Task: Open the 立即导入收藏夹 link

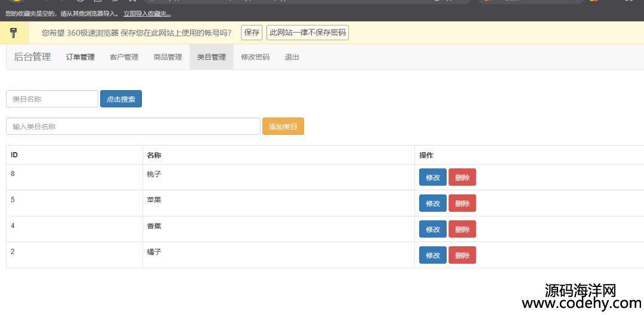Action: (x=147, y=13)
